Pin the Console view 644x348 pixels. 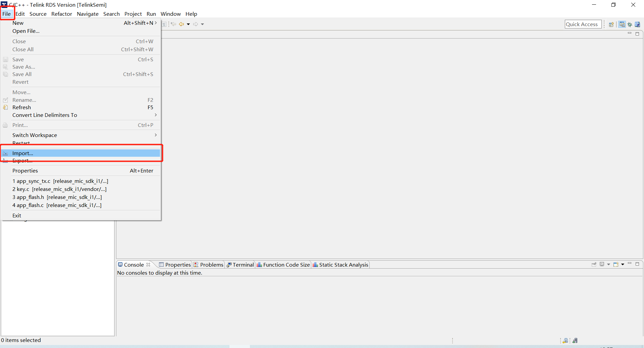[x=594, y=265]
